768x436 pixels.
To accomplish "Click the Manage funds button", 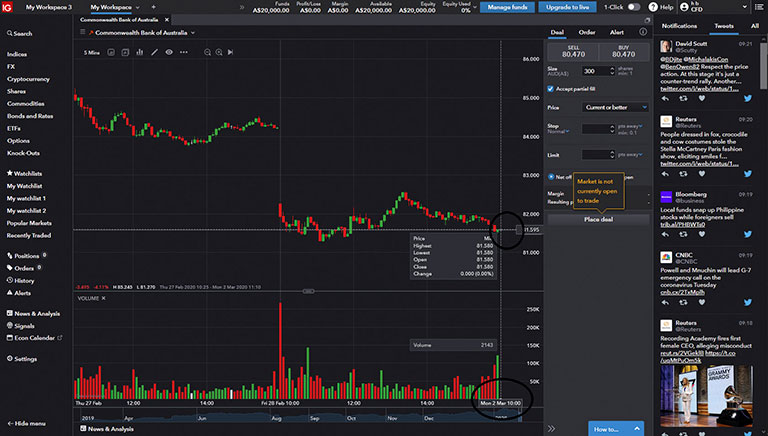I will [507, 7].
